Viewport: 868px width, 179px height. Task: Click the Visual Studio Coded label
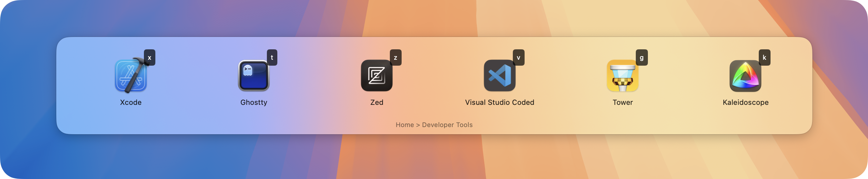click(x=499, y=102)
